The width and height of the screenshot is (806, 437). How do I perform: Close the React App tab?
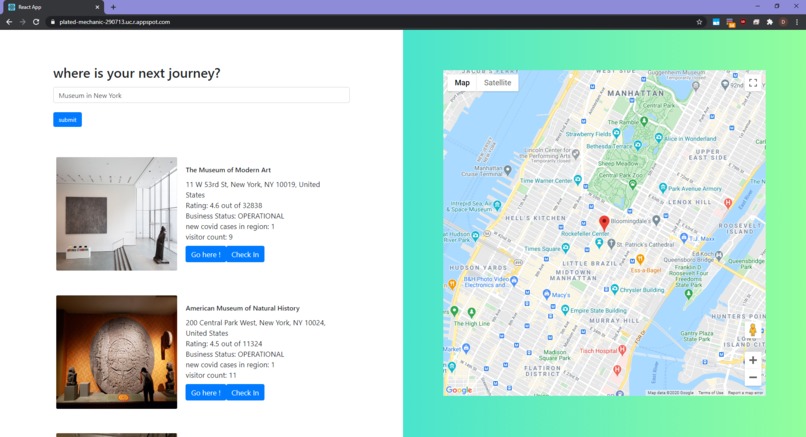click(97, 7)
